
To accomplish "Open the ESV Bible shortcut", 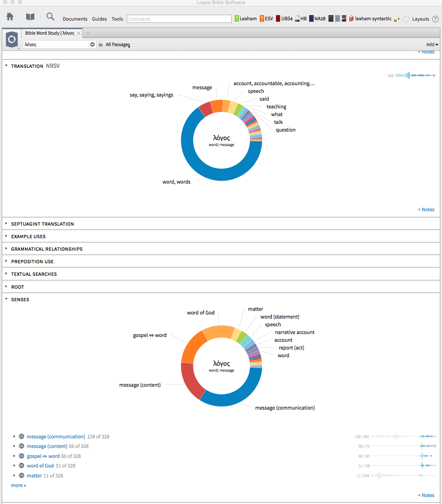I will click(x=266, y=18).
